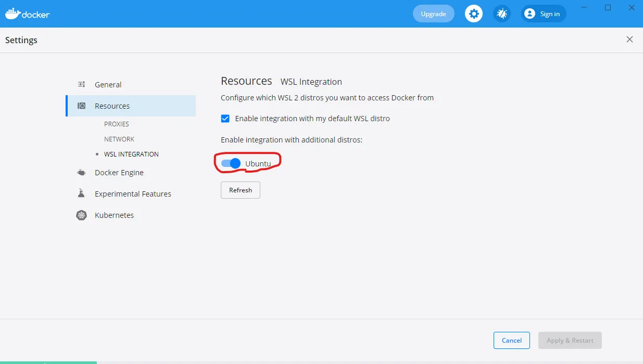This screenshot has width=643, height=364.
Task: Click the General sliders icon
Action: pos(81,84)
